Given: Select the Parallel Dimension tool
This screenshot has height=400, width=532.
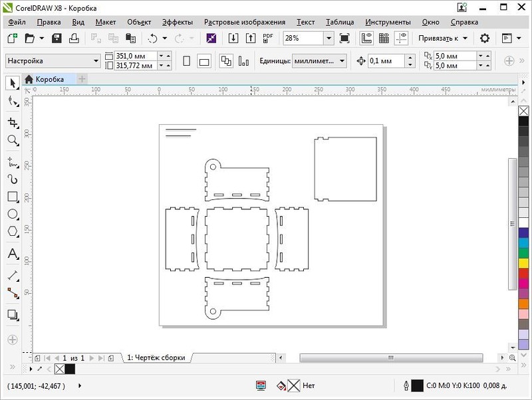Looking at the screenshot, I should [x=13, y=275].
